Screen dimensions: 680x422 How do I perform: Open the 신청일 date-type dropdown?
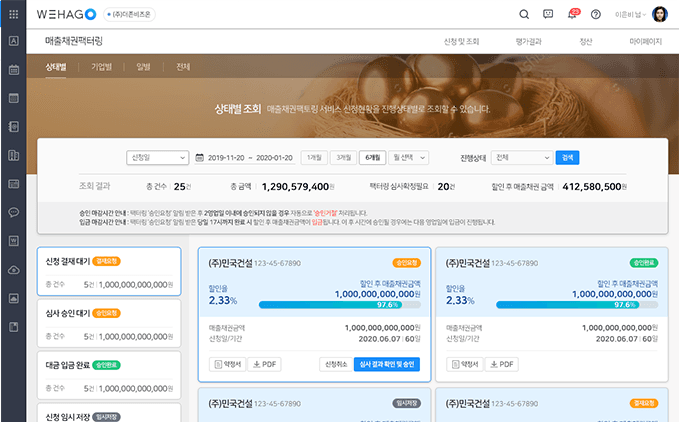click(157, 157)
